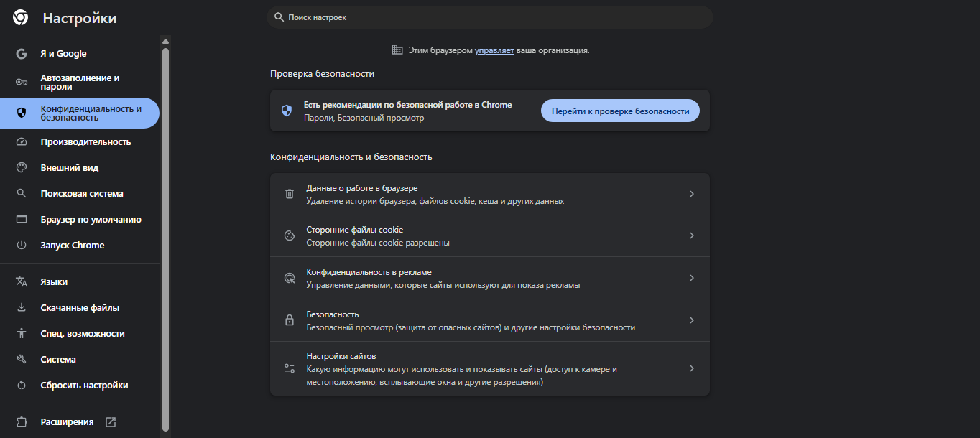Click the speedometer icon for Производительность
This screenshot has height=438, width=980.
click(22, 142)
